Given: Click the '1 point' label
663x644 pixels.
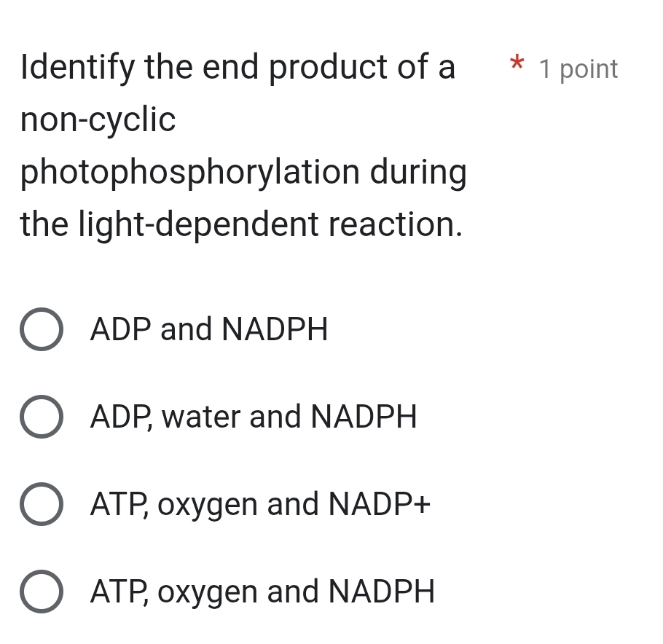Looking at the screenshot, I should click(x=578, y=69).
